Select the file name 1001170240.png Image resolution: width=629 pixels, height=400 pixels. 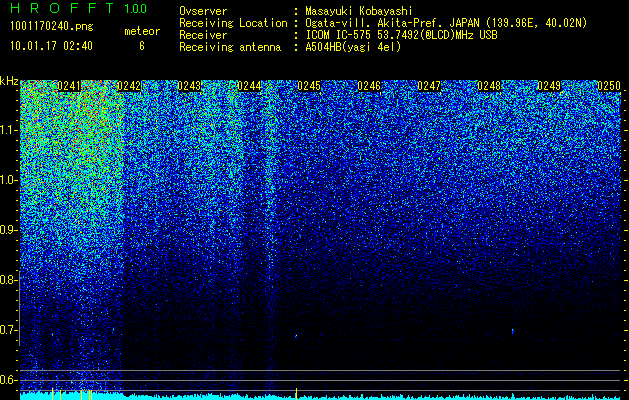click(52, 27)
